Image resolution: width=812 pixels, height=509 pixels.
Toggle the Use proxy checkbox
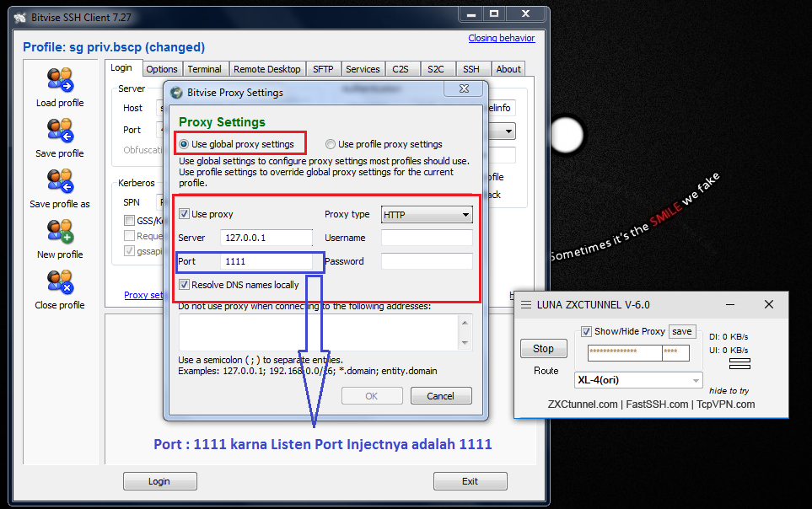184,214
